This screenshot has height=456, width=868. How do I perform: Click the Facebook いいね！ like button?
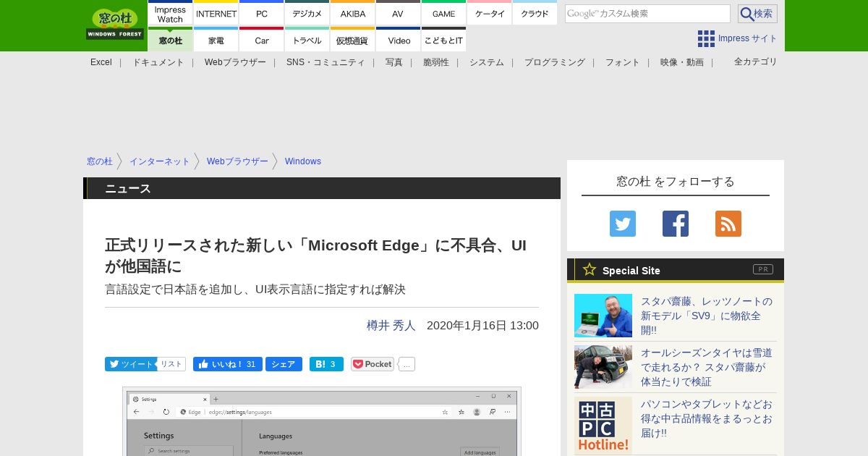227,364
